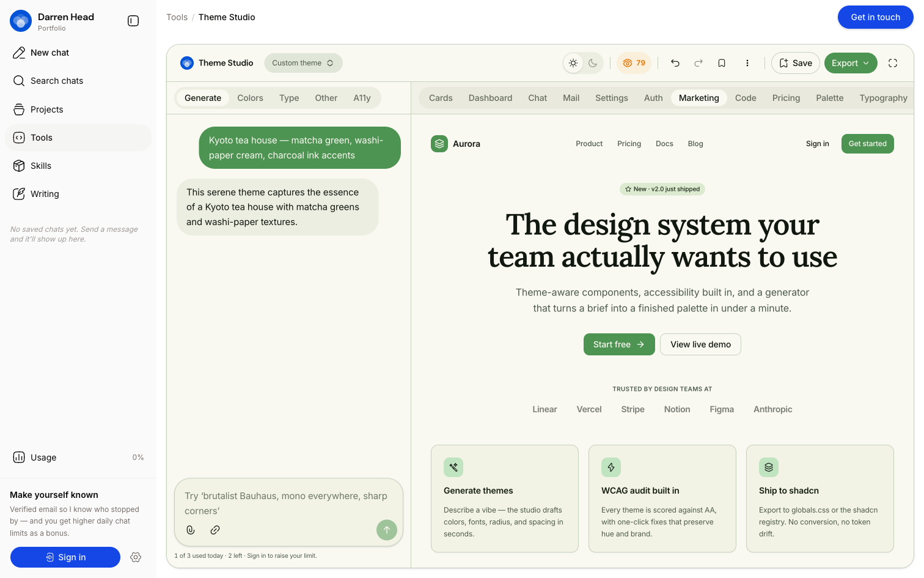This screenshot has height=578, width=924.
Task: Click the Aurora logo icon
Action: coord(439,144)
